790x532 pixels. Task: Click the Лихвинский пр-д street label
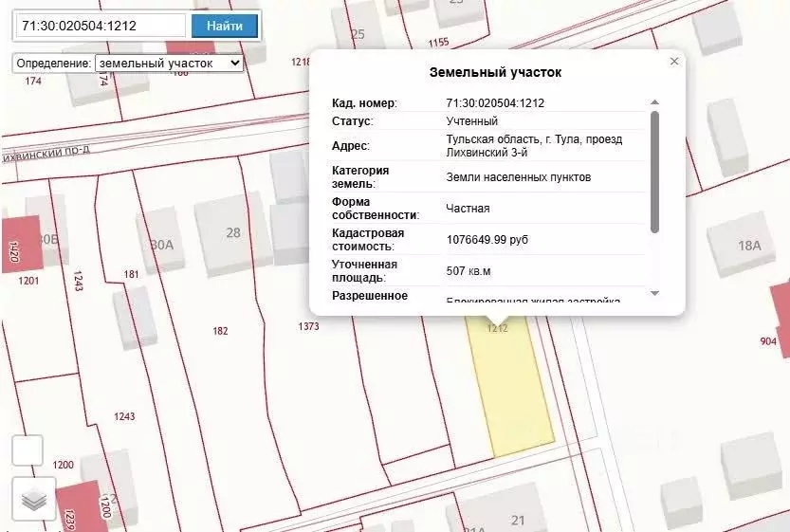click(x=46, y=154)
